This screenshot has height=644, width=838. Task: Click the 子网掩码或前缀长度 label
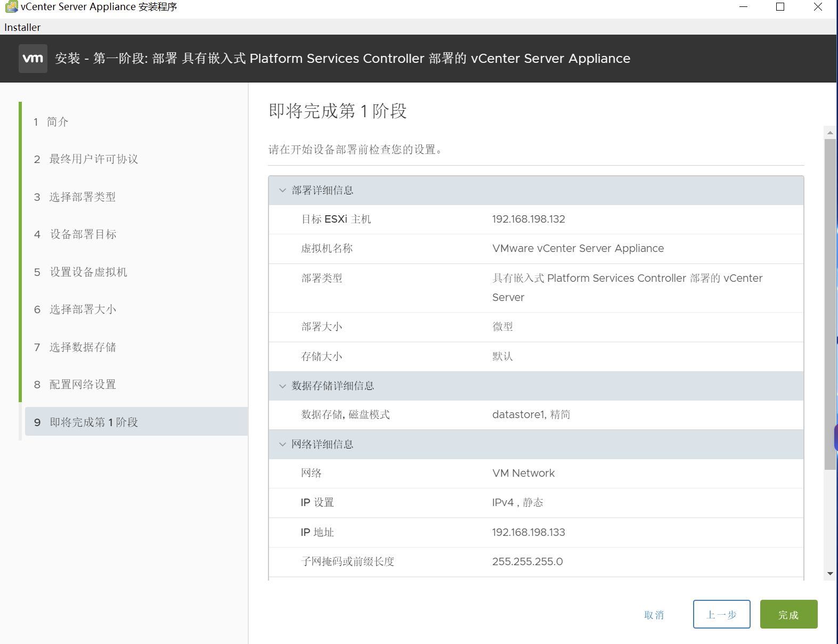point(347,561)
